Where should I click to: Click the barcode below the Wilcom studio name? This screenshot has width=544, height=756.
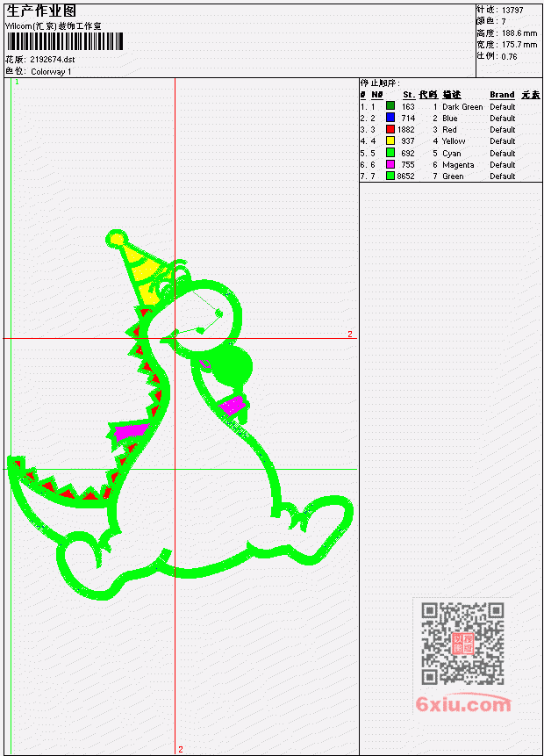(x=65, y=41)
